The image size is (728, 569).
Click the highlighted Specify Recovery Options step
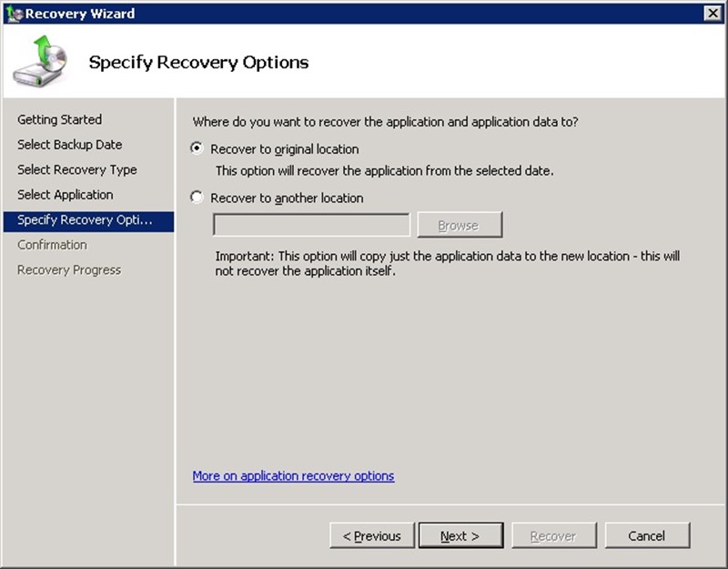tap(84, 220)
